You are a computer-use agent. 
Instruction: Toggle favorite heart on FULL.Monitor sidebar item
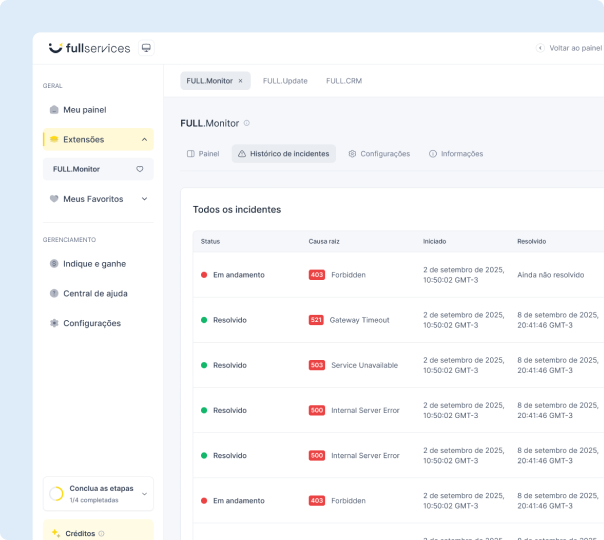click(140, 169)
